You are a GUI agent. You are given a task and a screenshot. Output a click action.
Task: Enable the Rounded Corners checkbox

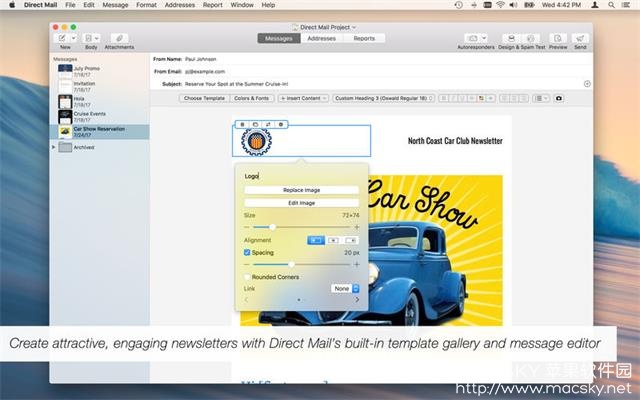(247, 277)
